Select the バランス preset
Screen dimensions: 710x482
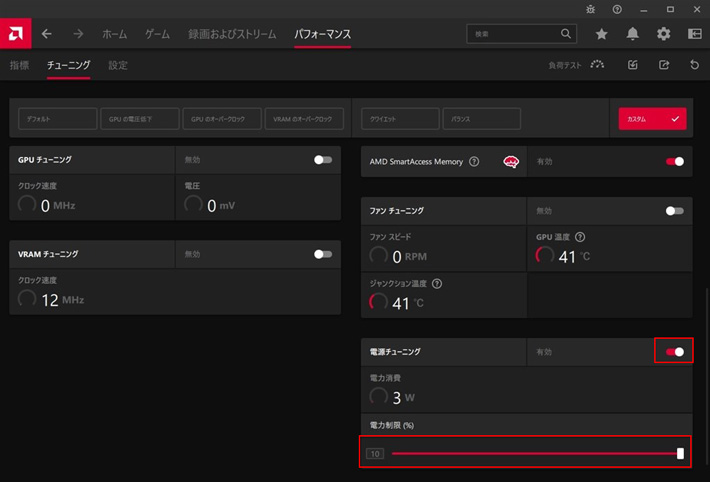(482, 119)
